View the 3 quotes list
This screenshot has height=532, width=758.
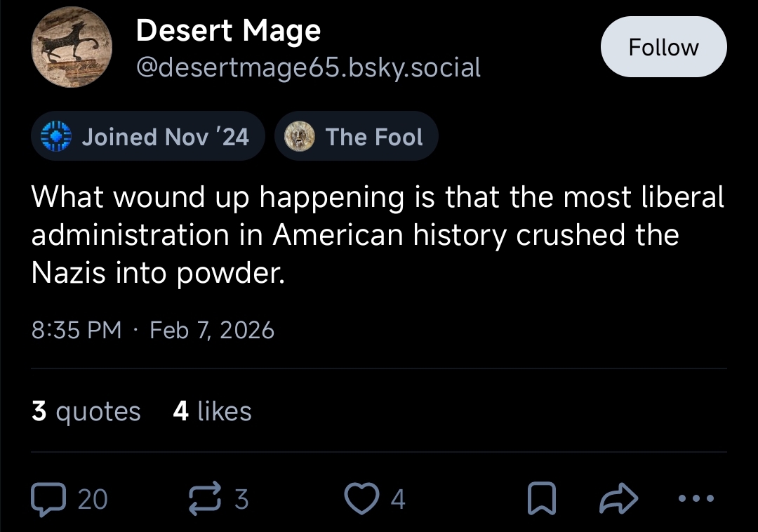(86, 411)
